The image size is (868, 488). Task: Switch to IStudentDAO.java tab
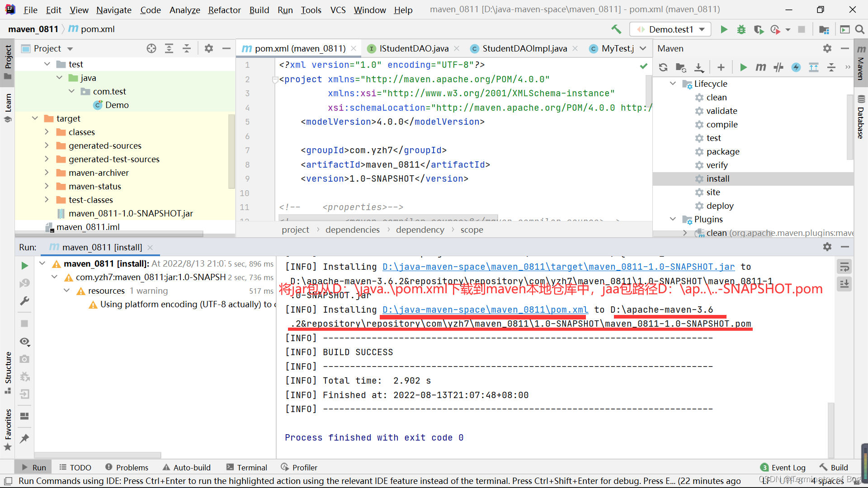coord(414,48)
